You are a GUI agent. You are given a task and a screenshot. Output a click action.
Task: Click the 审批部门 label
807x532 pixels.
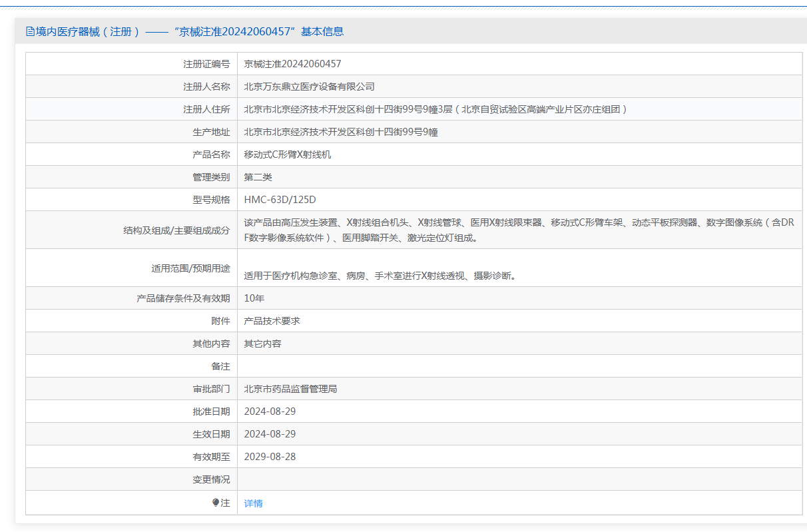click(x=211, y=389)
